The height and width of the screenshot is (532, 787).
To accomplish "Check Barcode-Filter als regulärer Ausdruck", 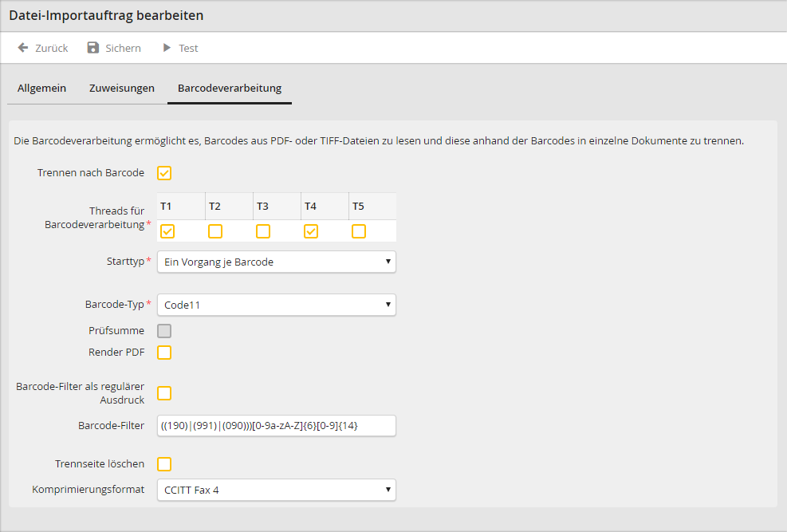I will (x=164, y=392).
